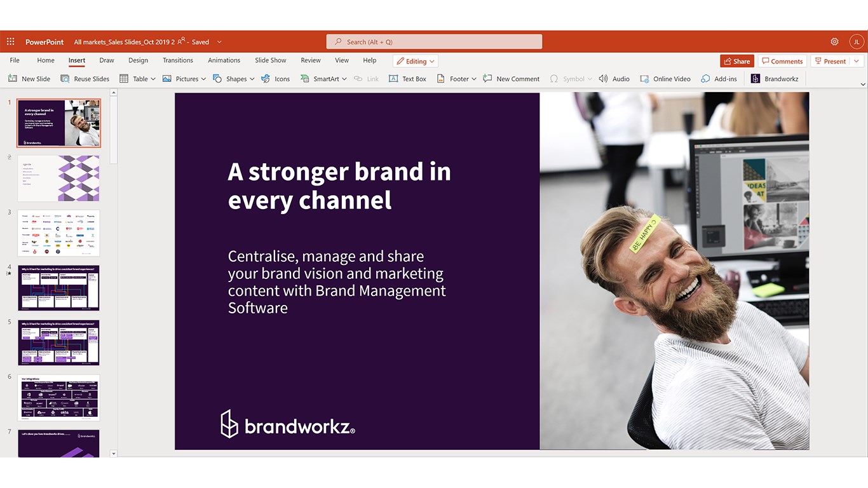Switch to the Slide Show tab
Image resolution: width=868 pixels, height=488 pixels.
coord(271,60)
